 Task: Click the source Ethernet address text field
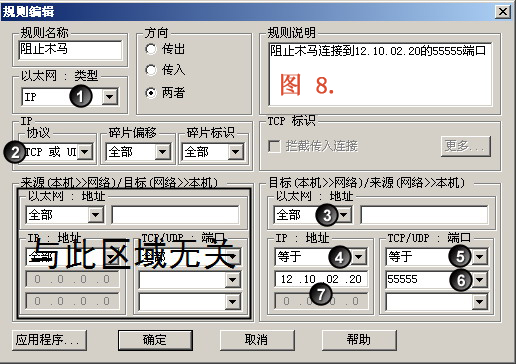175,215
